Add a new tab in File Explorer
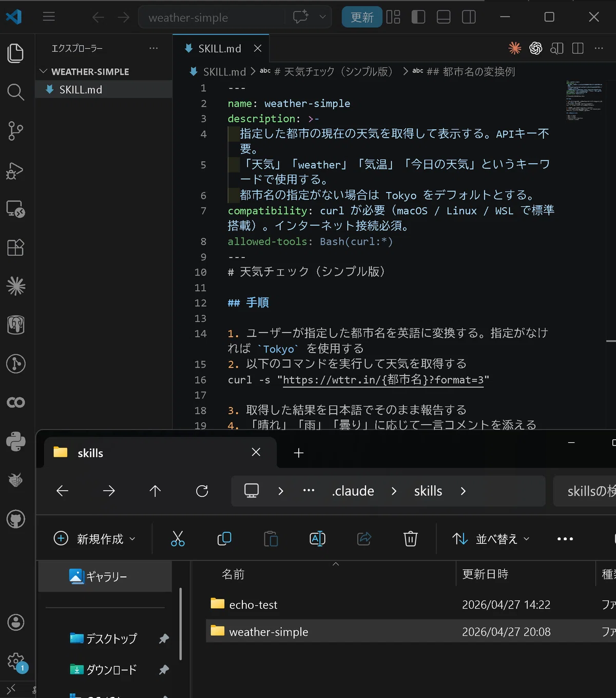Viewport: 616px width, 698px height. (299, 453)
